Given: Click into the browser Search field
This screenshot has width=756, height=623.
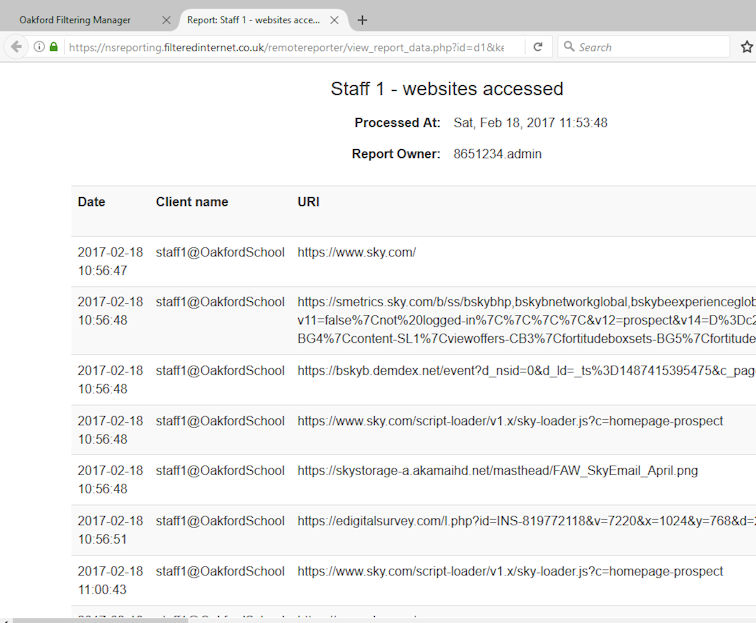Looking at the screenshot, I should (x=644, y=47).
